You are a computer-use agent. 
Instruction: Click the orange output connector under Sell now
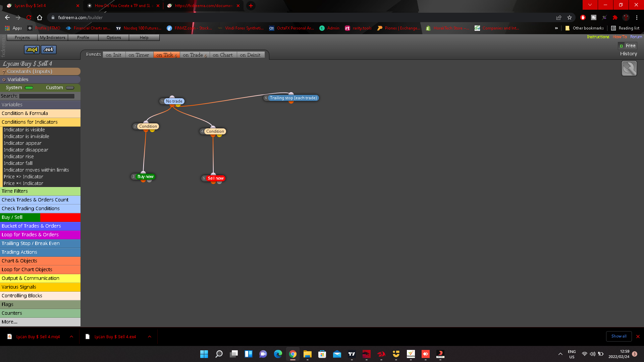pos(213,182)
